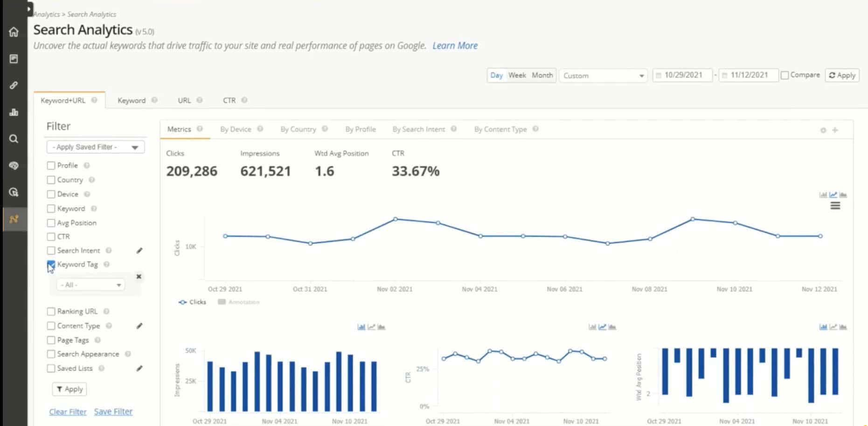Toggle the Clicks legend item
The height and width of the screenshot is (426, 868).
192,302
